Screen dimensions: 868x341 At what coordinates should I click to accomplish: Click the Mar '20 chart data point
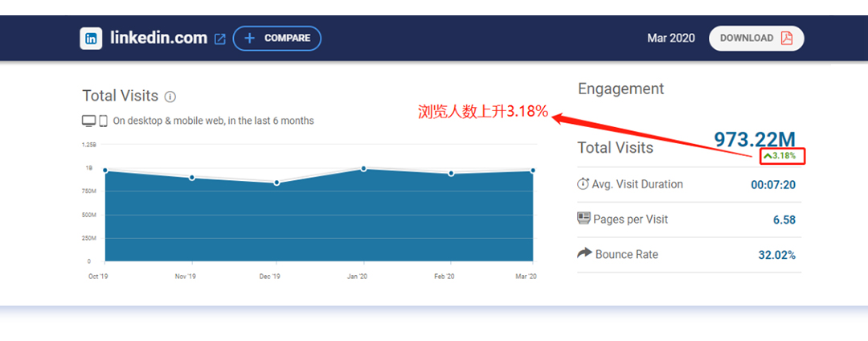533,170
